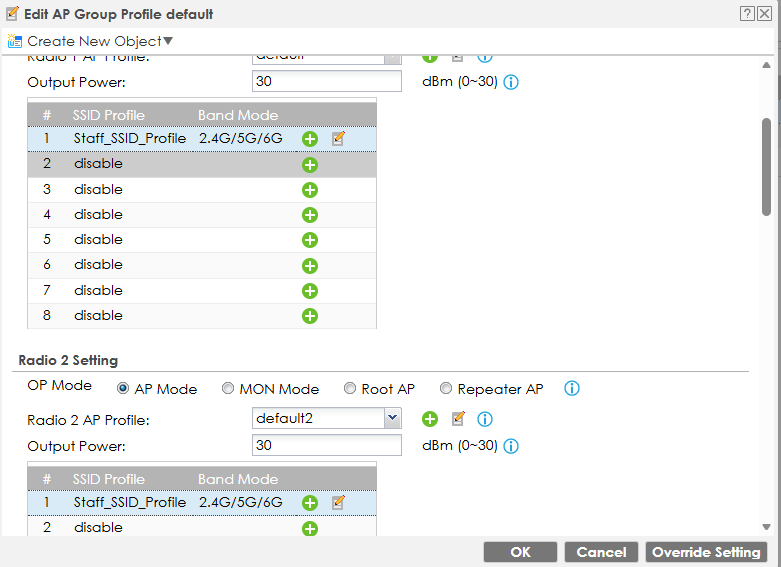781x567 pixels.
Task: Show info for Radio 2 Output Power
Action: pos(511,446)
